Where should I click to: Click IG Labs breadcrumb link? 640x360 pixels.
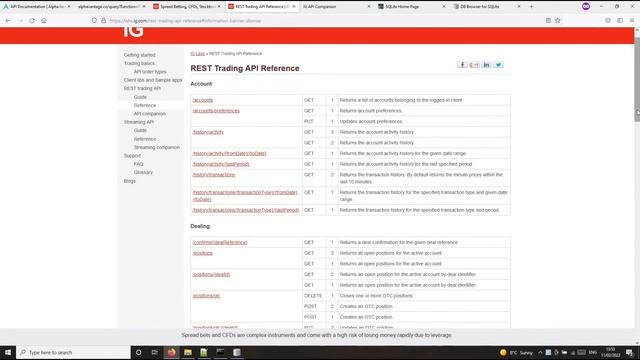[198, 53]
